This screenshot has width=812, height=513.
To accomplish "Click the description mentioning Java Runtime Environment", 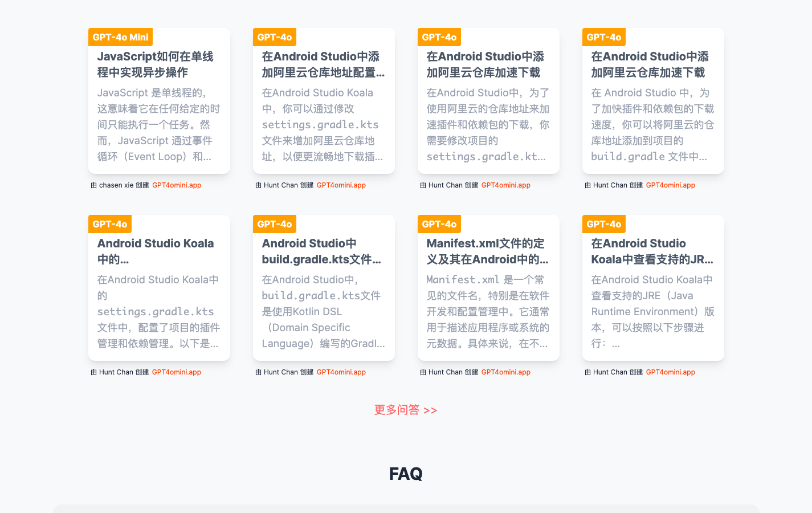I will click(652, 312).
